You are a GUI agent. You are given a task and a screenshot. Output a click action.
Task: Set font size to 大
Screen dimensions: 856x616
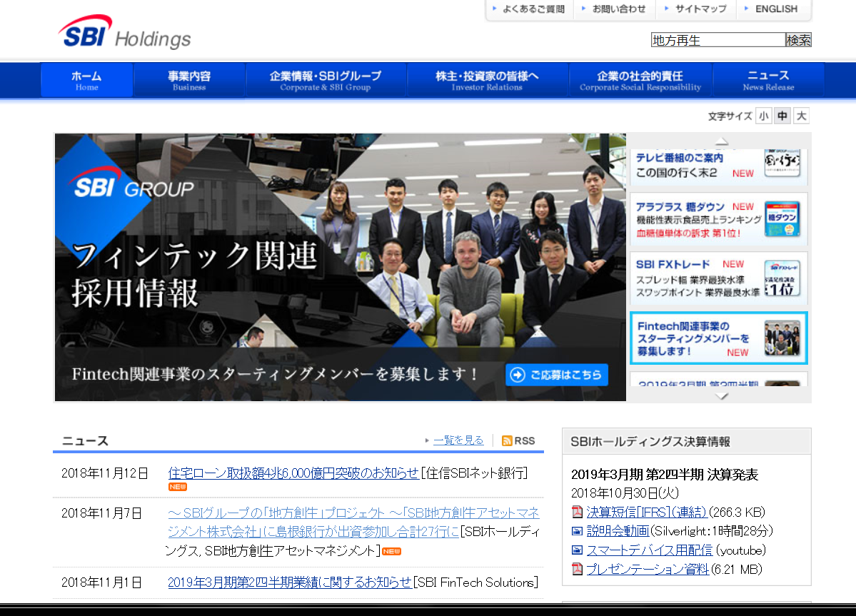801,115
